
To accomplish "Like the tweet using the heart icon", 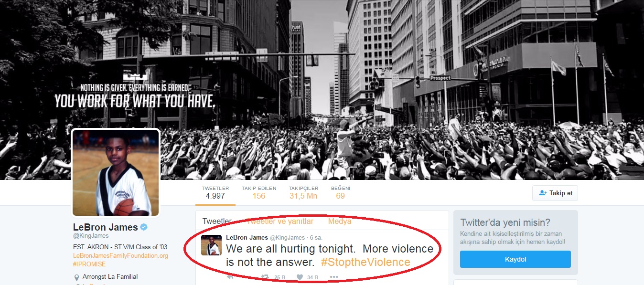I will [300, 277].
